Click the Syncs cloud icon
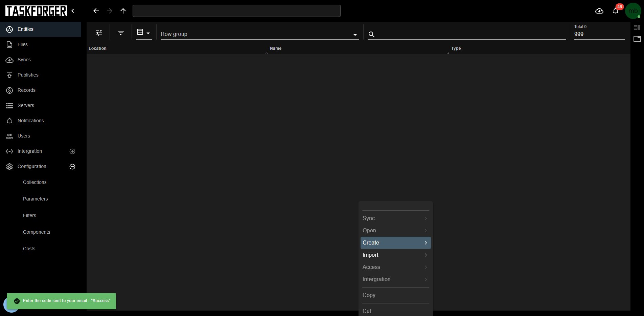 [9, 60]
